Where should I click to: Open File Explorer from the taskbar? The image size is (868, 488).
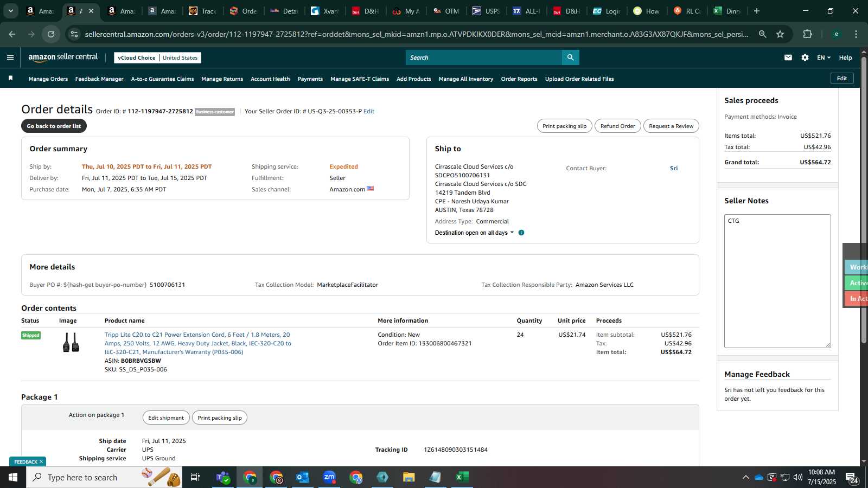click(x=409, y=477)
